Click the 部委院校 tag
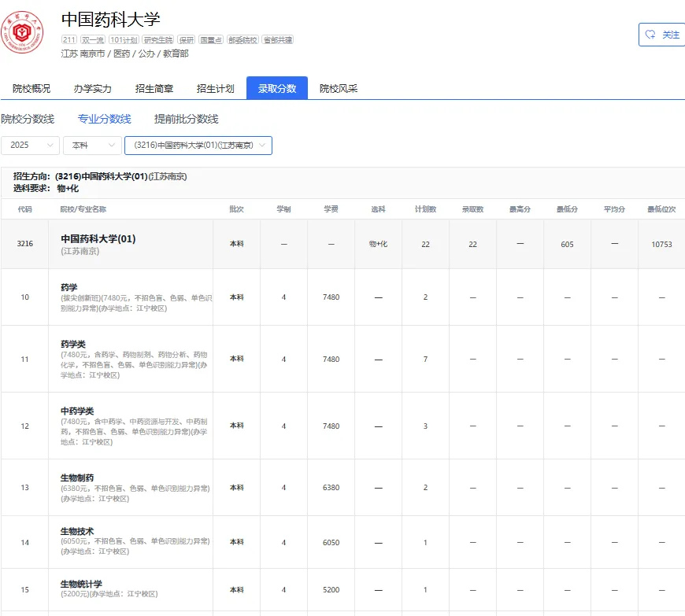685x616 pixels. (x=243, y=39)
